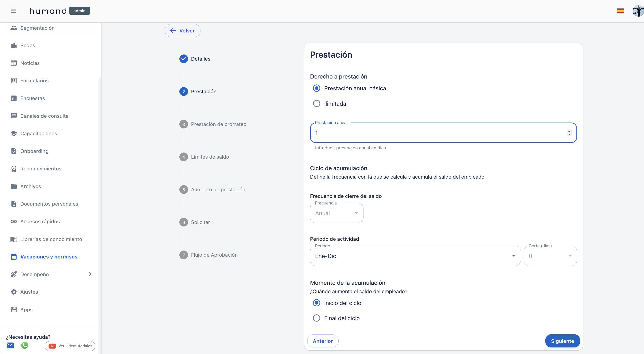
Task: Select the Ilimitada radio option
Action: [x=317, y=103]
